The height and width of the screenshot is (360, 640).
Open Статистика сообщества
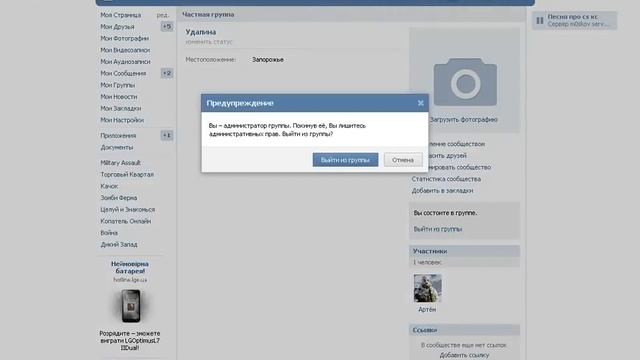(x=446, y=179)
